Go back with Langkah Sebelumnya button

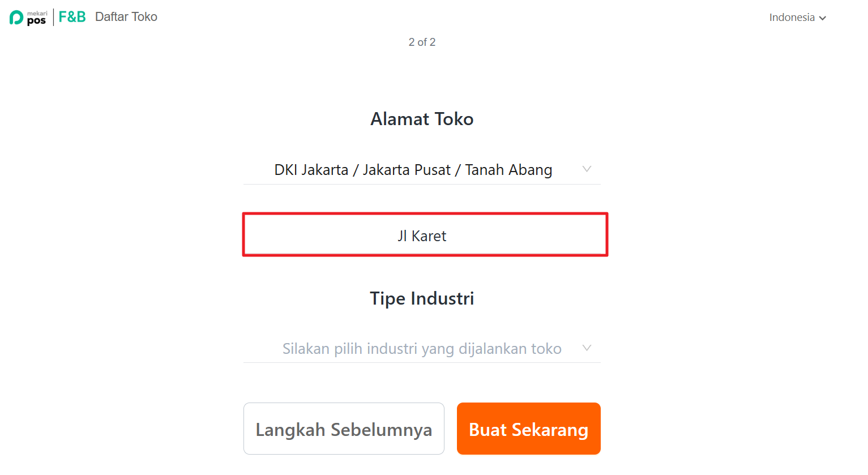pos(344,429)
